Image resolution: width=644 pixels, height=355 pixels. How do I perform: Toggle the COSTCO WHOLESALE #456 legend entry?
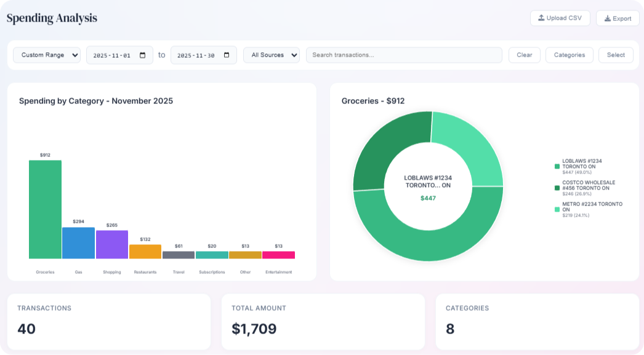589,185
